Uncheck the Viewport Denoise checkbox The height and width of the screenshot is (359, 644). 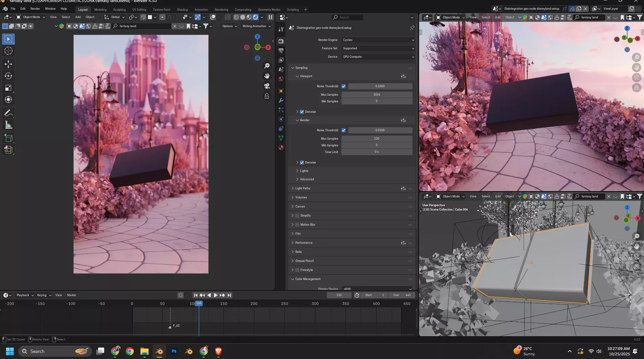click(302, 112)
